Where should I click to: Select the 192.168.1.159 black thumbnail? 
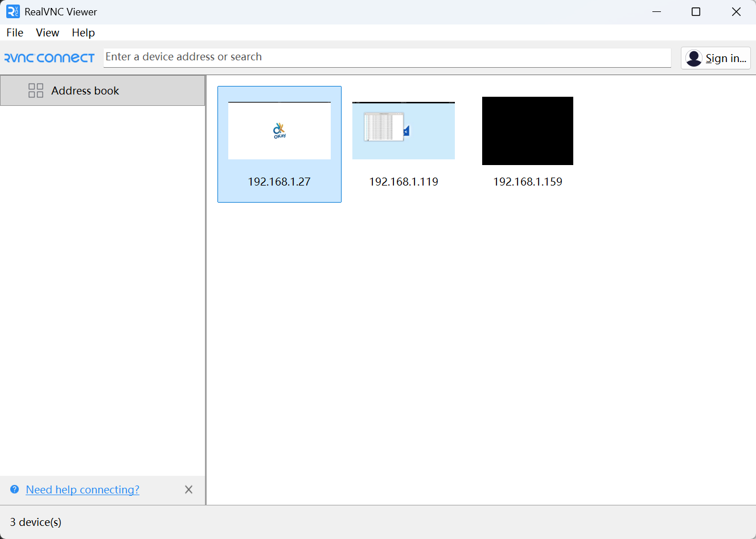pos(528,131)
